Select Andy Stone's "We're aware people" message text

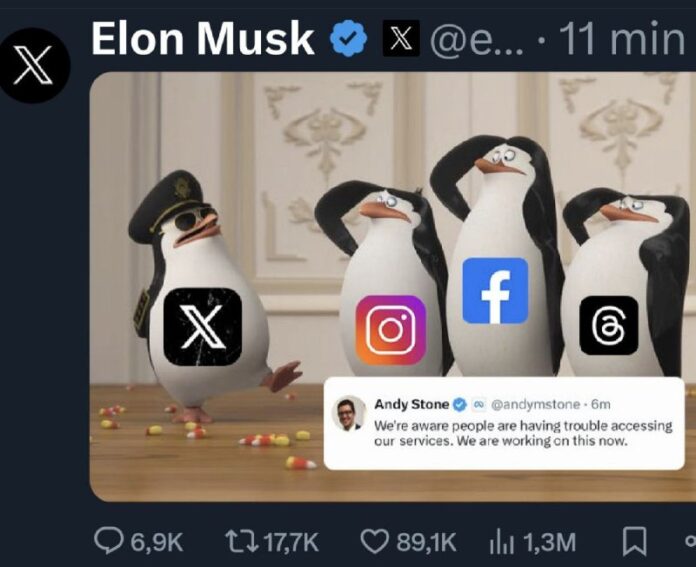coord(522,433)
